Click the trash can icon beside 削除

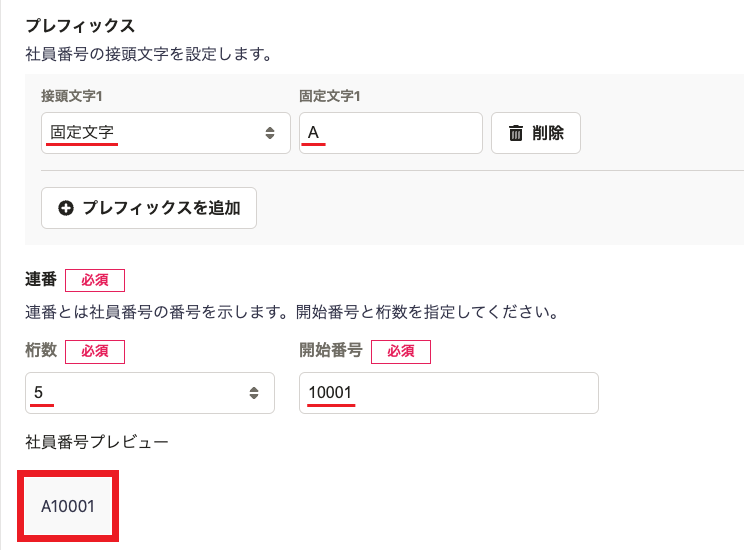pyautogui.click(x=516, y=133)
